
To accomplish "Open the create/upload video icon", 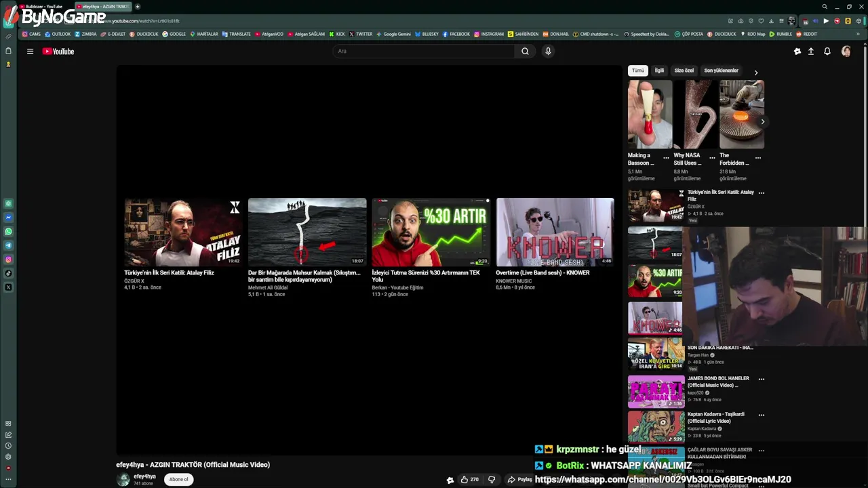I will (x=810, y=52).
